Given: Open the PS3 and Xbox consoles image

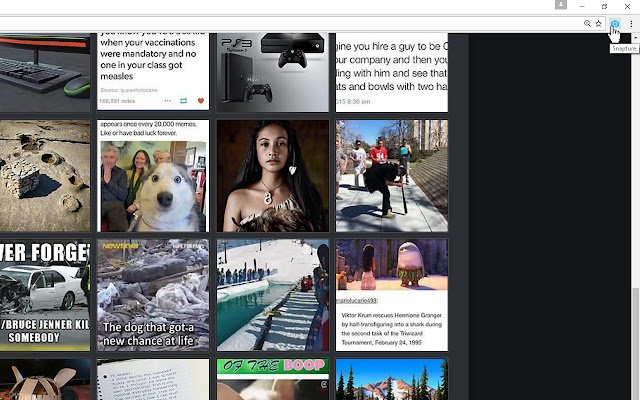Looking at the screenshot, I should pyautogui.click(x=273, y=73).
